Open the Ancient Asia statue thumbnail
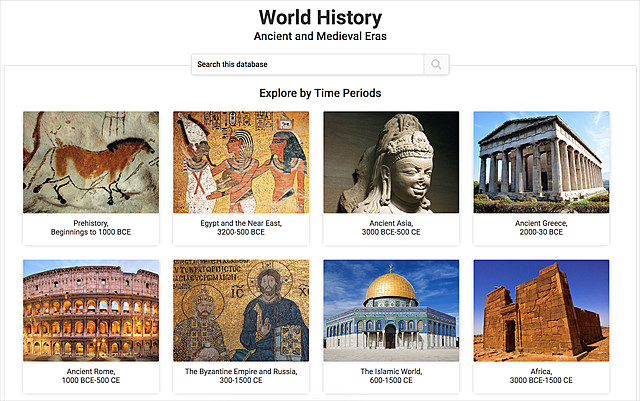640x401 pixels. coord(391,162)
